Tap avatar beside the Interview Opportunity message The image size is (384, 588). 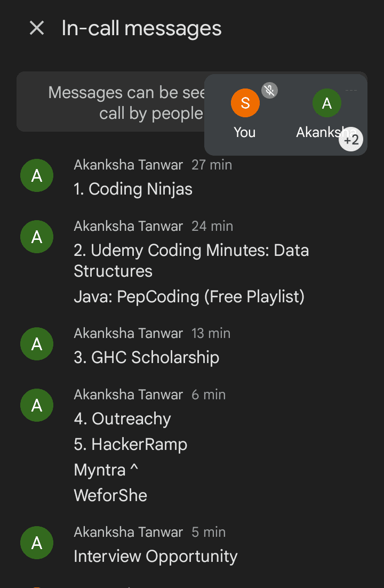37,543
